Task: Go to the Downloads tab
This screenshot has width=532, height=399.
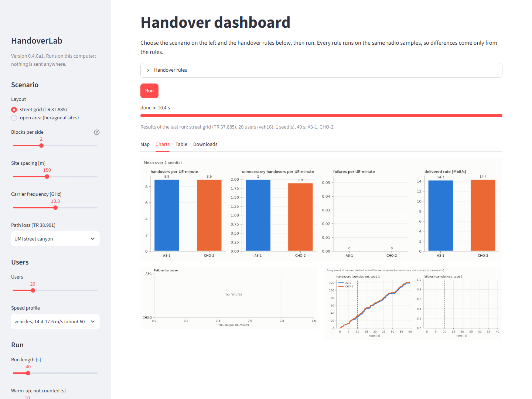Action: click(x=205, y=144)
